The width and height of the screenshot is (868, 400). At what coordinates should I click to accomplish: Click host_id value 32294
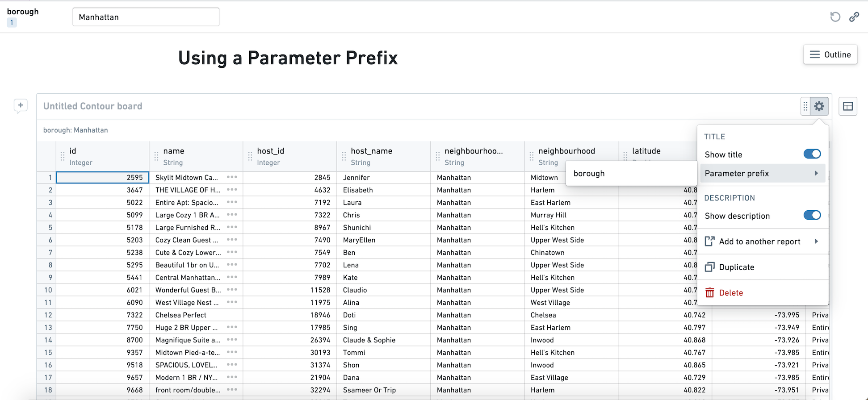(320, 390)
